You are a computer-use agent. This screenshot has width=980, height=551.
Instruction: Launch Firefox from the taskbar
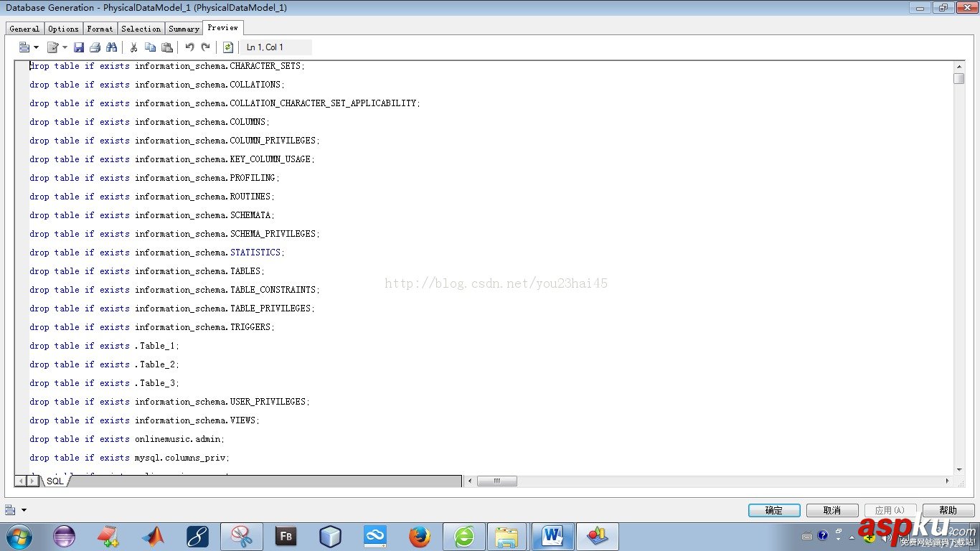[419, 536]
